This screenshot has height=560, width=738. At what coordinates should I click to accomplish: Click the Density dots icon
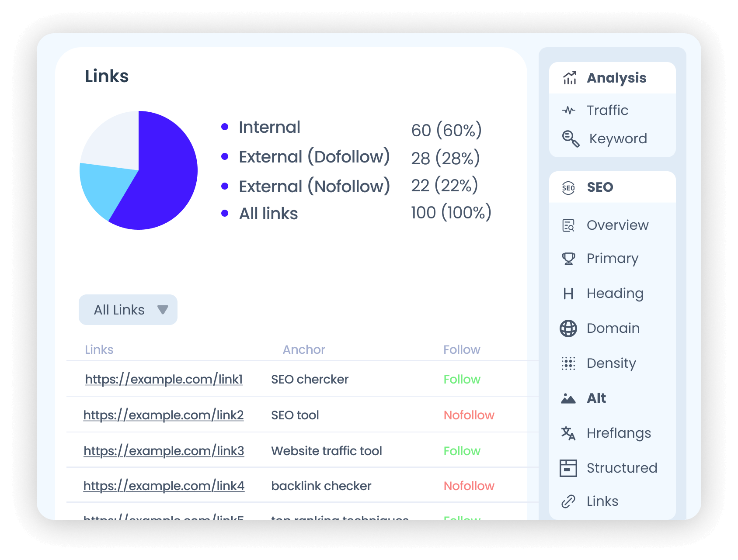click(x=568, y=363)
